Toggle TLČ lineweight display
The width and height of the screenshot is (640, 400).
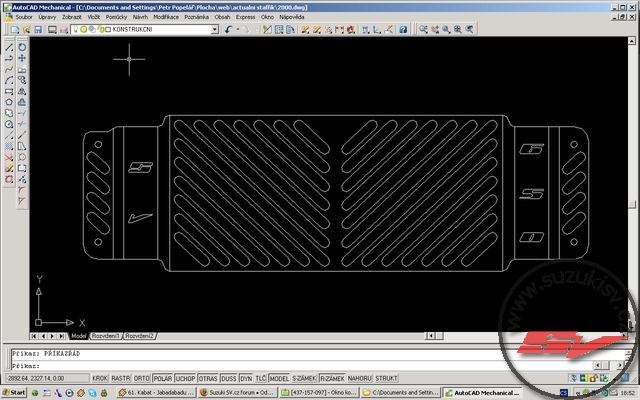point(261,378)
